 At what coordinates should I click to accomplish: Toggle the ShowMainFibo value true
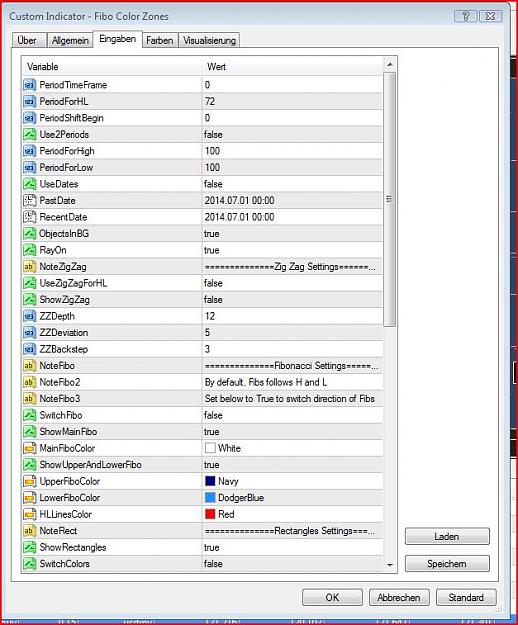pyautogui.click(x=212, y=432)
